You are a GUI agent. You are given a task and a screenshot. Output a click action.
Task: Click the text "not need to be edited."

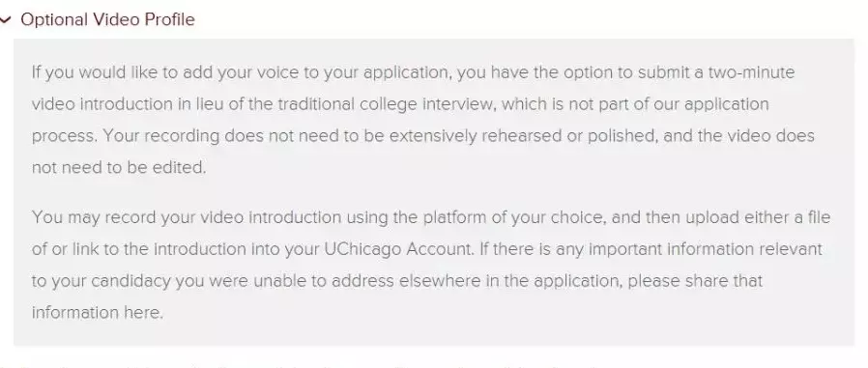pos(119,167)
